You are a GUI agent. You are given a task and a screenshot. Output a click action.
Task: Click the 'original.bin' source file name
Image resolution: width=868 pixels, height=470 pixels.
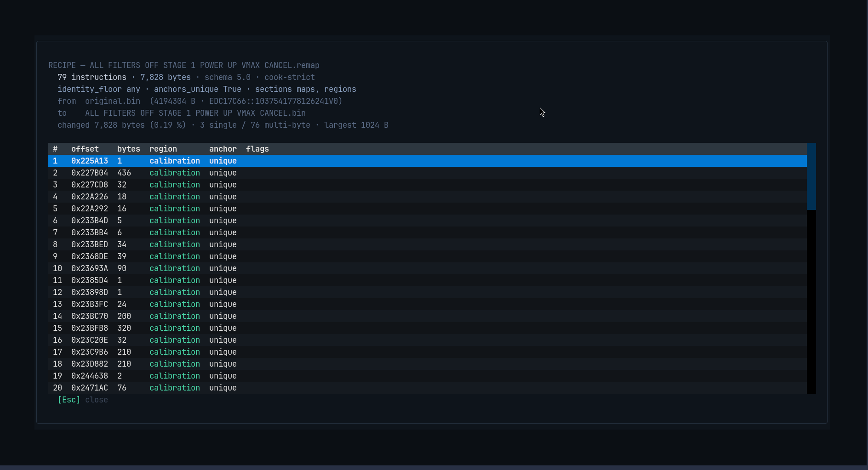point(113,101)
